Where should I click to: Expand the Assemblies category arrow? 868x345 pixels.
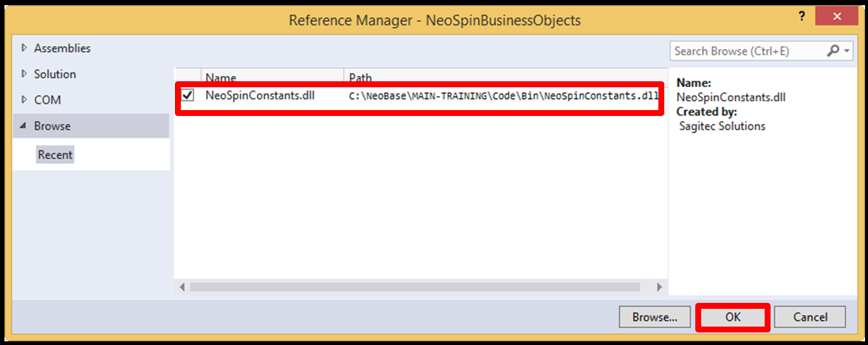24,48
